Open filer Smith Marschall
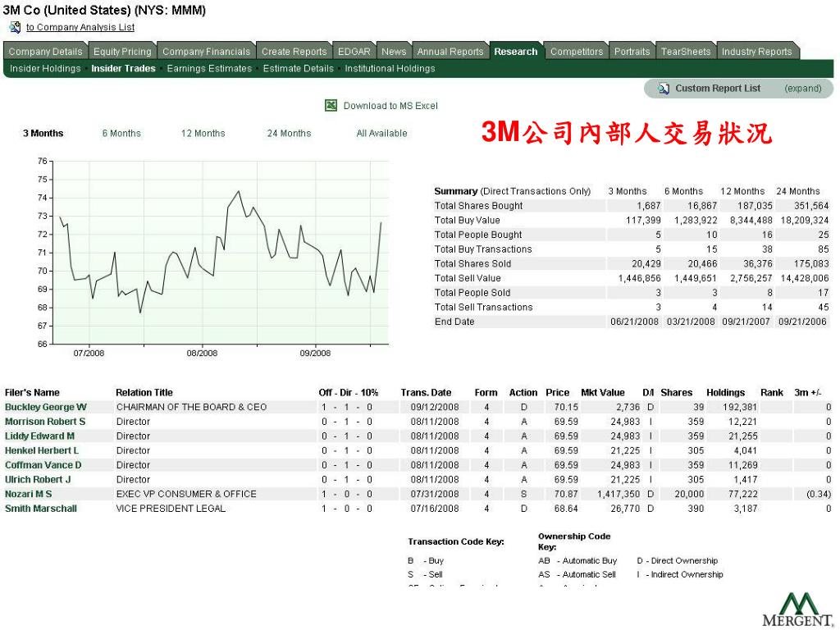 pyautogui.click(x=41, y=509)
